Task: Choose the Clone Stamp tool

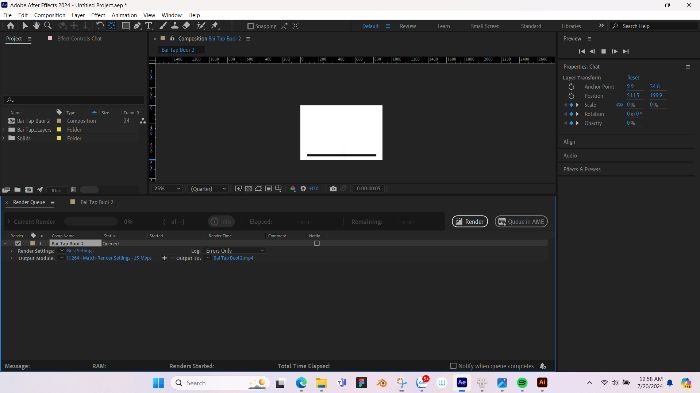Action: tap(175, 26)
